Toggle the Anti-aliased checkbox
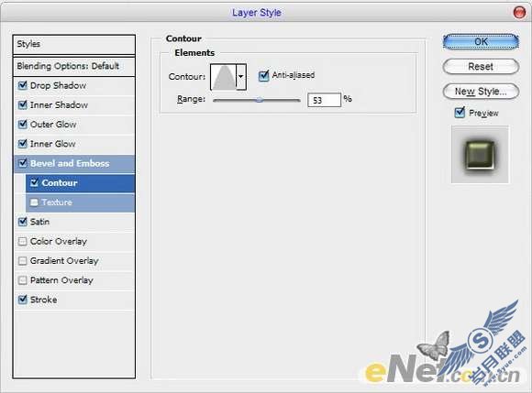532x393 pixels. coord(263,75)
